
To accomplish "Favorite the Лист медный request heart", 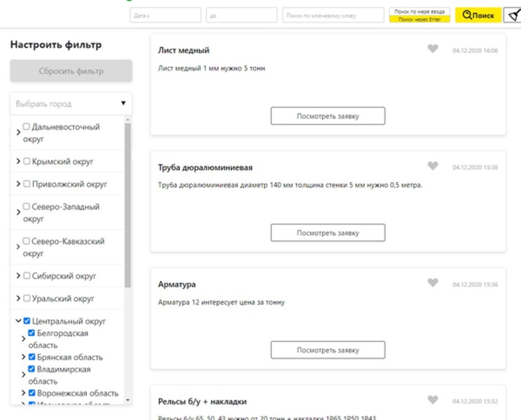I will coord(433,49).
